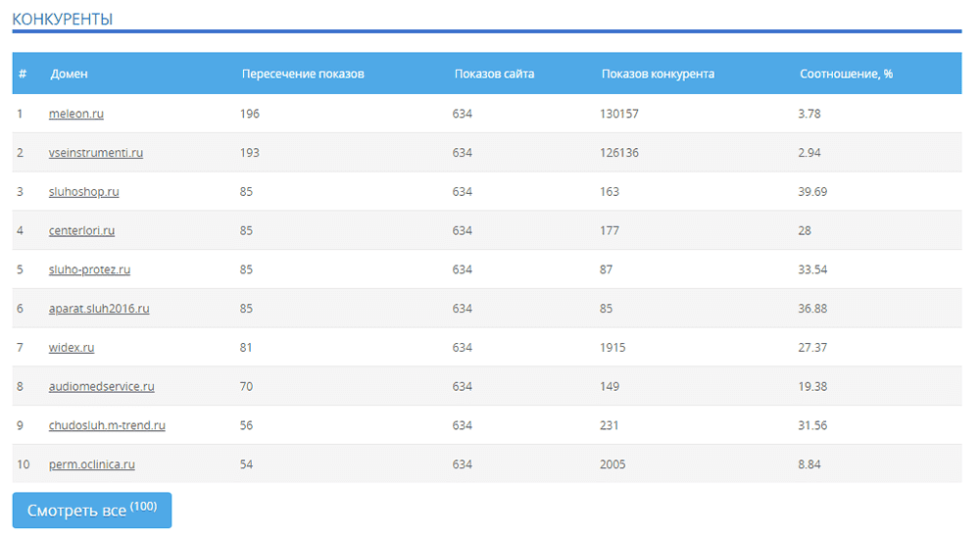Open the chudosluh.m-trend.ru domain link
The width and height of the screenshot is (980, 536).
tap(107, 425)
